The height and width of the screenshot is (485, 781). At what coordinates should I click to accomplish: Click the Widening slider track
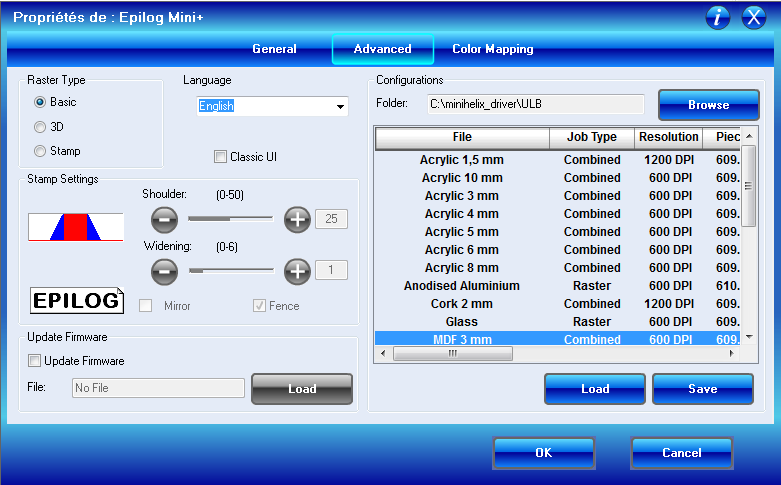pos(232,270)
